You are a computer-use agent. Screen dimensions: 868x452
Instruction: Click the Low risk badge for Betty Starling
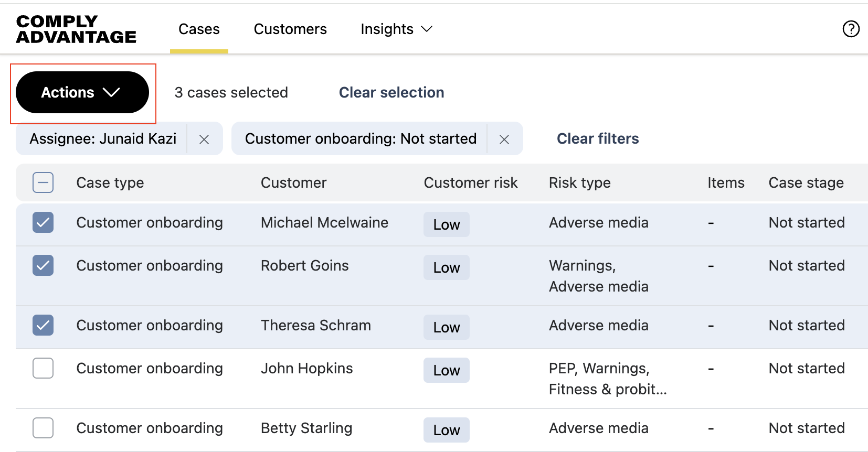446,430
